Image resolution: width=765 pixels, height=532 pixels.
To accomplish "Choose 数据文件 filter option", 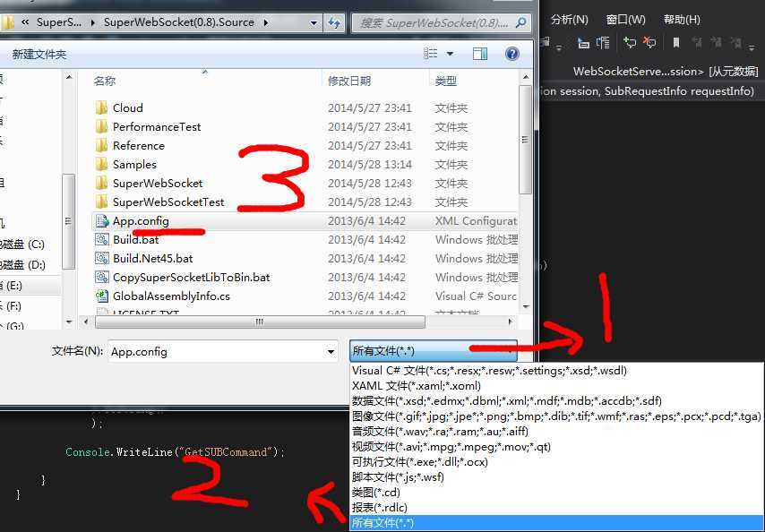I will (557, 401).
